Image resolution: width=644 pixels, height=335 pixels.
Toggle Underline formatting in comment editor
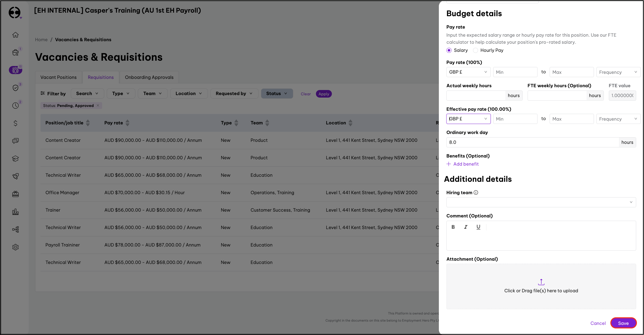click(478, 227)
